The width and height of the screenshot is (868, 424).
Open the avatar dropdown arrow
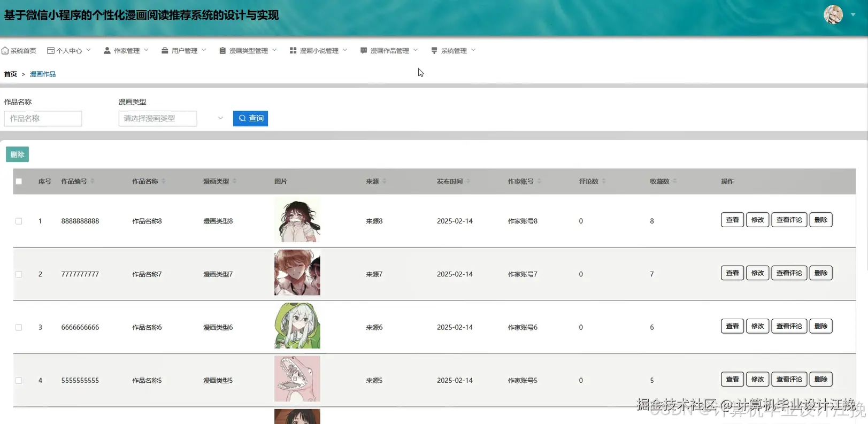[853, 15]
